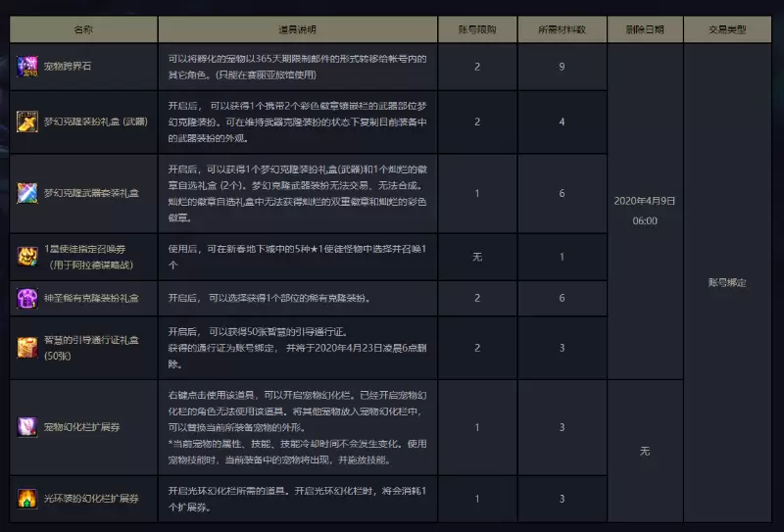Select the 账号限购 column header
This screenshot has height=532, width=784.
(477, 29)
